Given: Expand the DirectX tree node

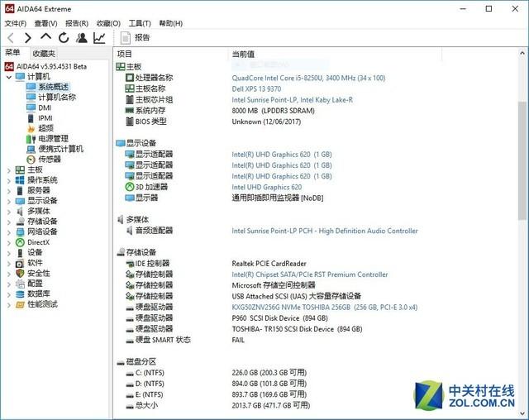Looking at the screenshot, I should pyautogui.click(x=9, y=243).
